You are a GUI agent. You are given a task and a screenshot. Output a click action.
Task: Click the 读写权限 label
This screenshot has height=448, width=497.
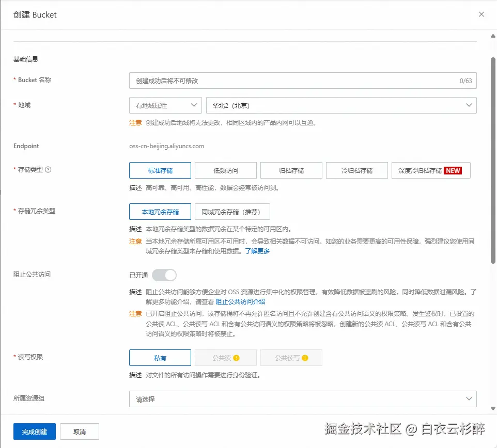(30, 357)
